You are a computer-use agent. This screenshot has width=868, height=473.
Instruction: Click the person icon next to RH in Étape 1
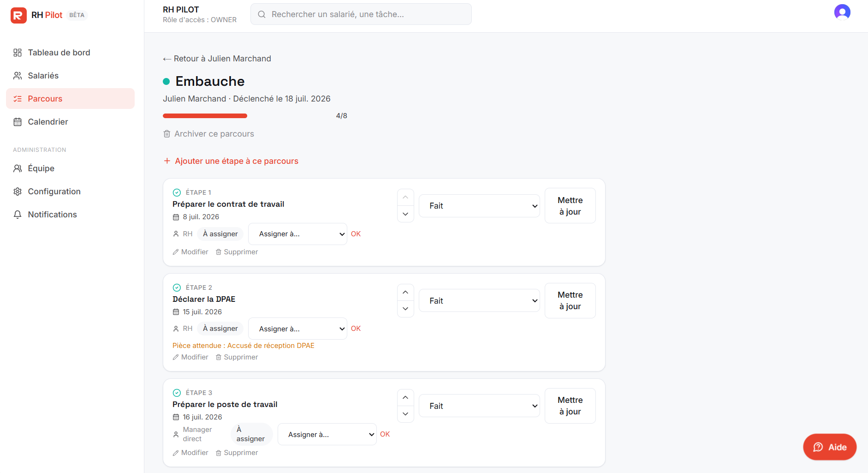[x=176, y=234]
